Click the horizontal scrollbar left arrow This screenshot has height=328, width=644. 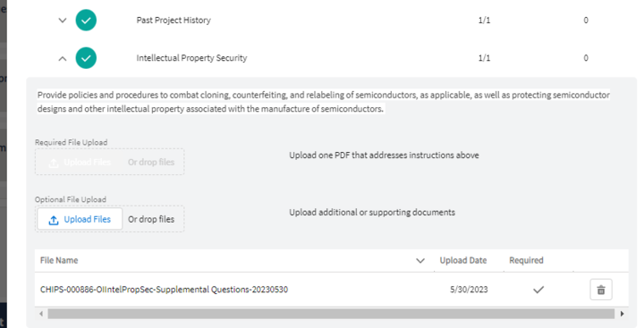pos(41,314)
